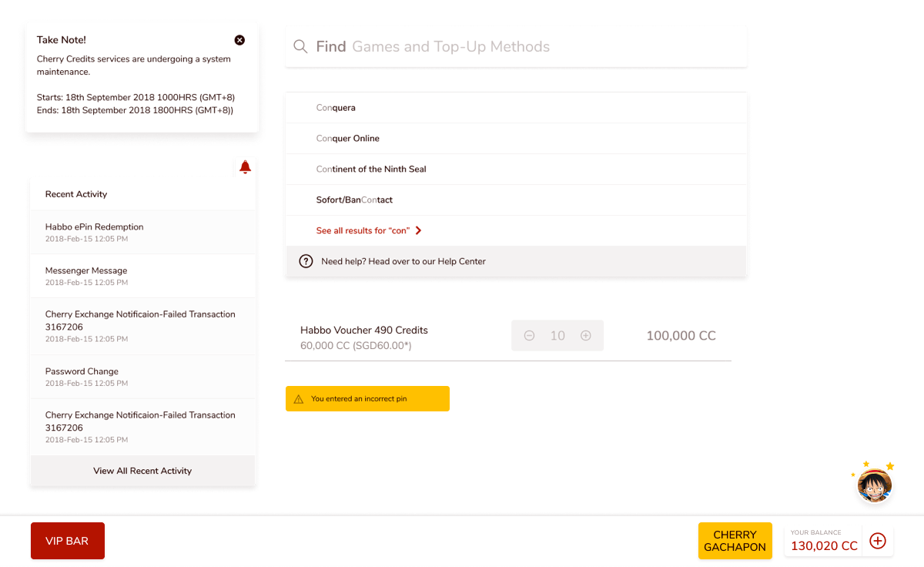Image resolution: width=924 pixels, height=567 pixels.
Task: Choose Conquer Online search suggestion
Action: coord(348,139)
